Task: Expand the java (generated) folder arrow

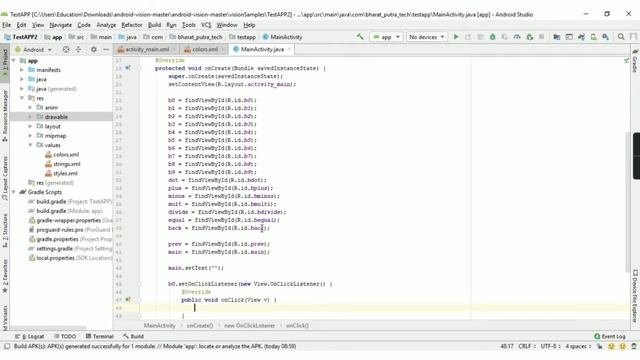Action: pos(22,89)
